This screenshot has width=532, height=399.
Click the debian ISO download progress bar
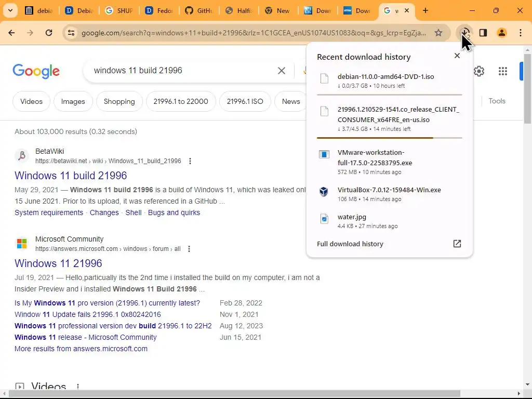(389, 95)
